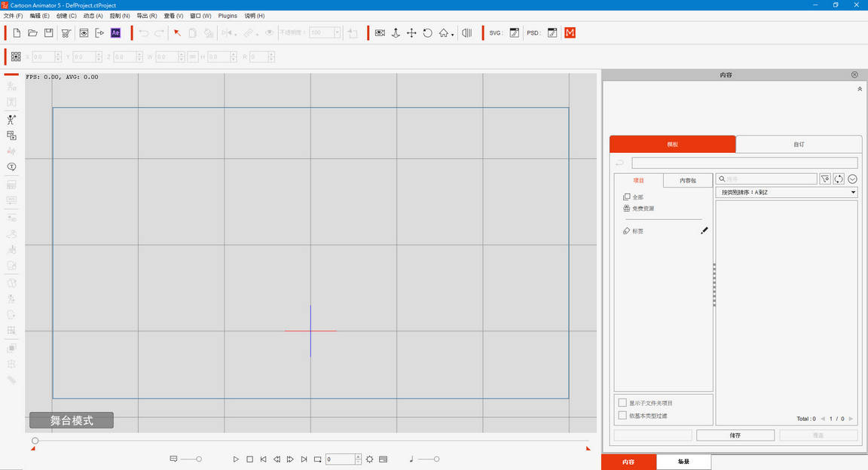Click the music volume slider handle
Screen dimensions: 868x470
[x=436, y=459]
